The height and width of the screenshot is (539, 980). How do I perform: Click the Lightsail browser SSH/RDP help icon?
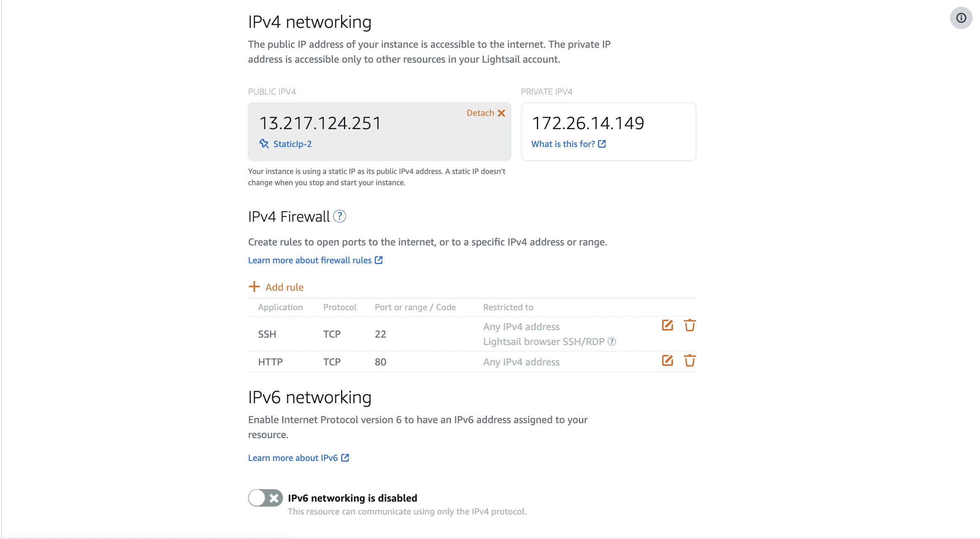pos(612,341)
